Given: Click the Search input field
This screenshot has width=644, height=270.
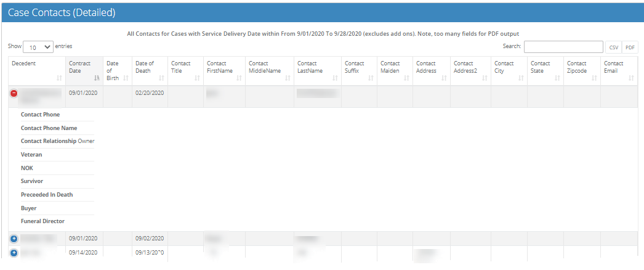Looking at the screenshot, I should (x=563, y=47).
